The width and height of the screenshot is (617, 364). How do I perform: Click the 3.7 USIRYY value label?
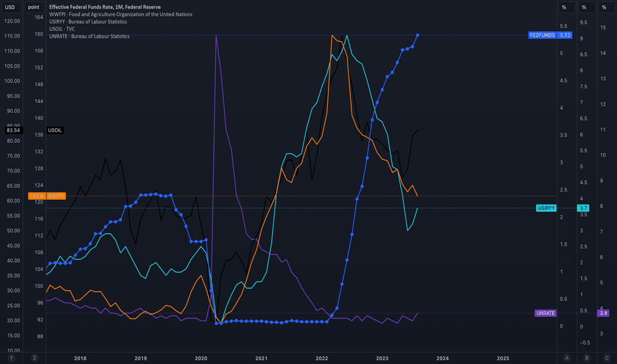[x=583, y=208]
